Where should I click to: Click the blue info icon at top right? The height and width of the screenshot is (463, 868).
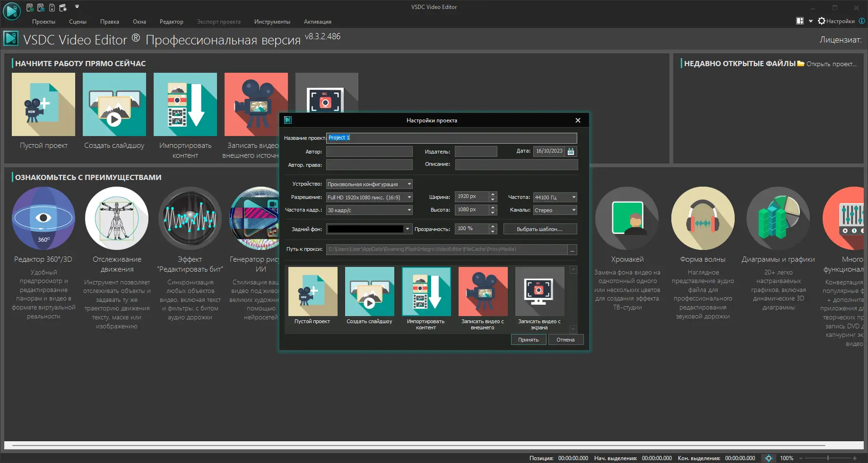(862, 21)
